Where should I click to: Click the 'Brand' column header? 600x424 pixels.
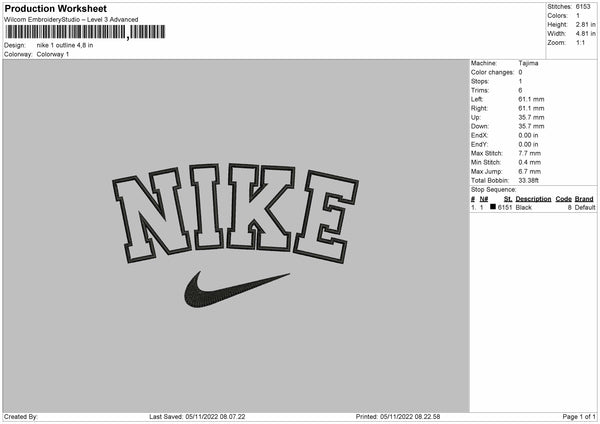pos(584,199)
